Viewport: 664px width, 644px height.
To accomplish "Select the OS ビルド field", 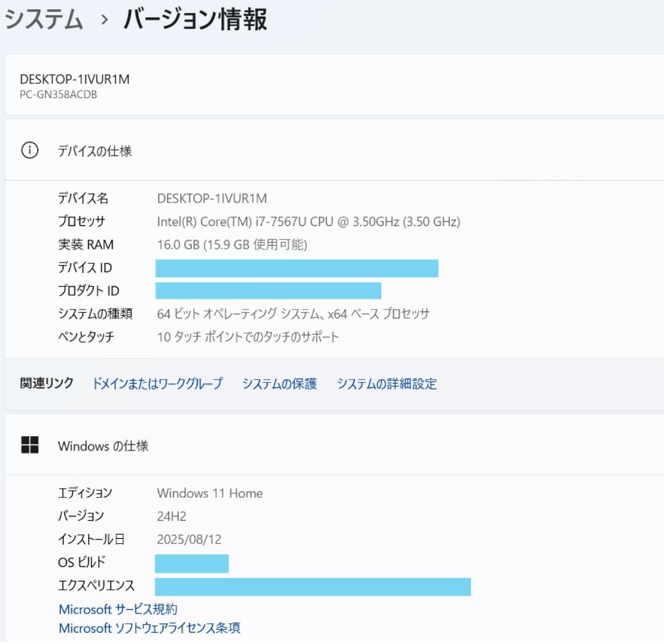I will click(x=191, y=562).
